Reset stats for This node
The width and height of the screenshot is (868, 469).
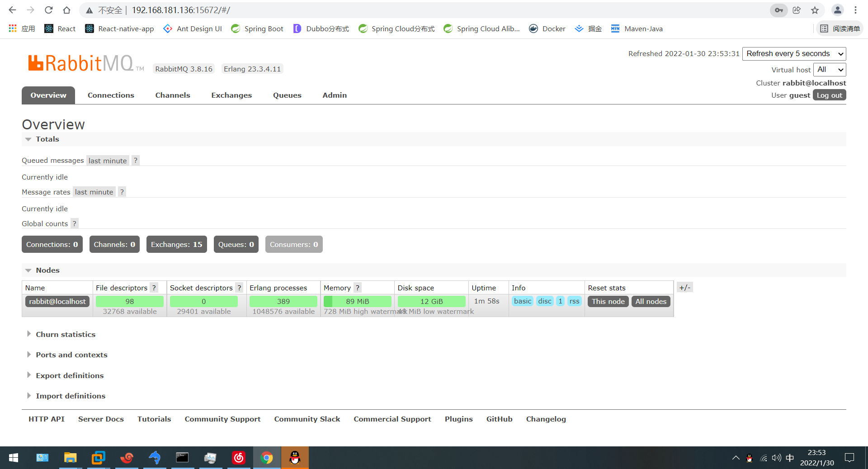pos(608,301)
